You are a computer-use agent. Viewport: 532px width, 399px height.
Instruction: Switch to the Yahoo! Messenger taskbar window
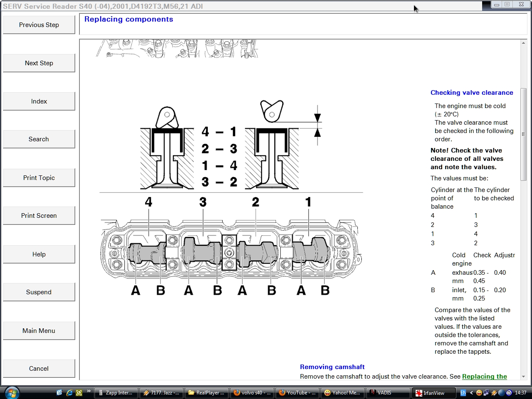342,393
